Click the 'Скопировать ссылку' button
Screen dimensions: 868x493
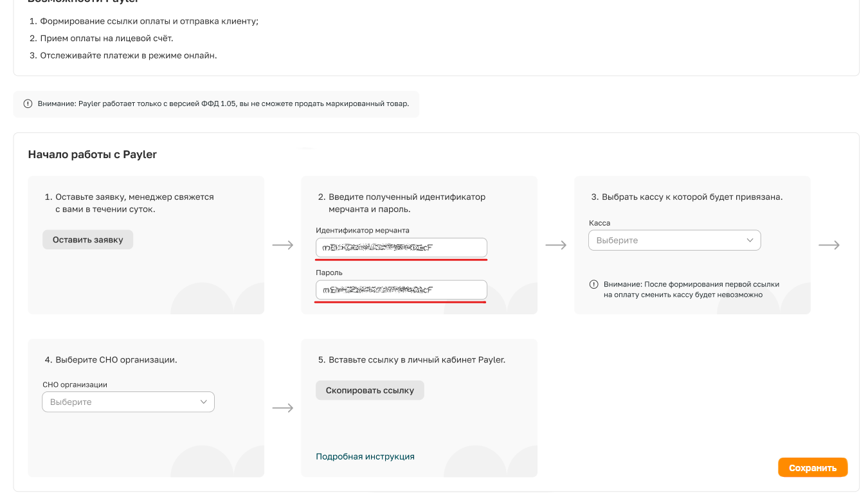point(370,390)
